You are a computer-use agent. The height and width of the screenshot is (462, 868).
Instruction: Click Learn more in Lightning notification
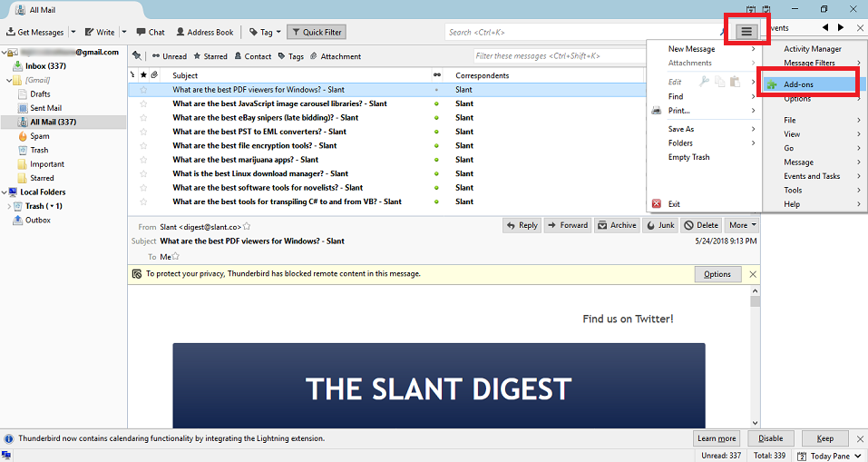coord(717,438)
